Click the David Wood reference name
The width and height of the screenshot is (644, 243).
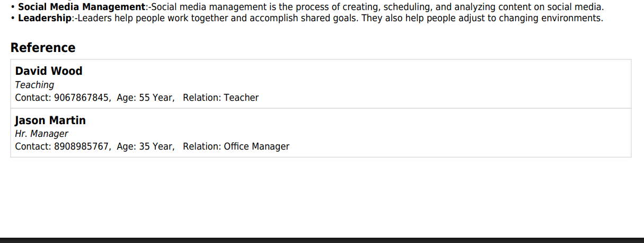(49, 71)
